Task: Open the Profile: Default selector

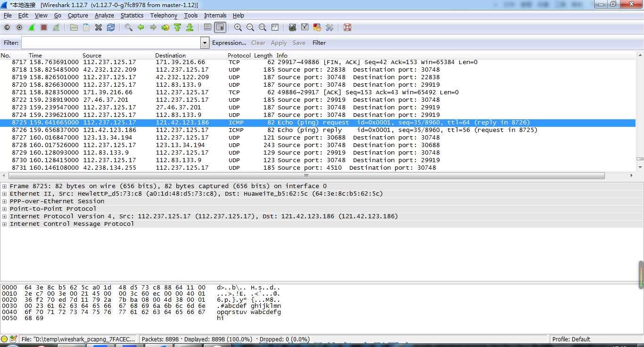Action: [571, 339]
